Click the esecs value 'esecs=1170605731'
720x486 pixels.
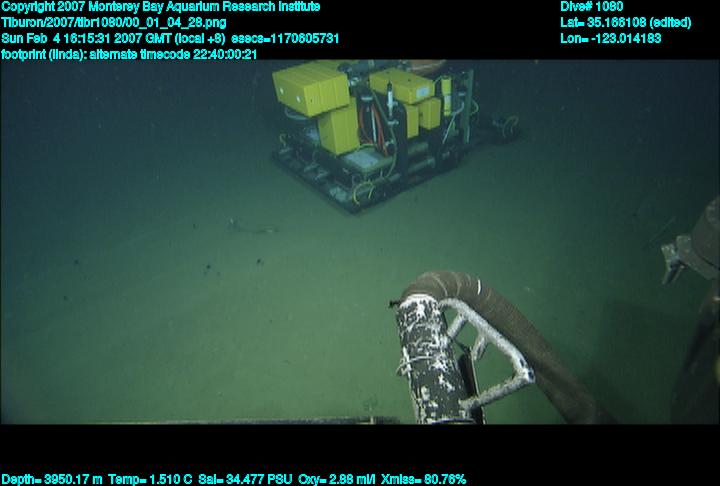285,38
